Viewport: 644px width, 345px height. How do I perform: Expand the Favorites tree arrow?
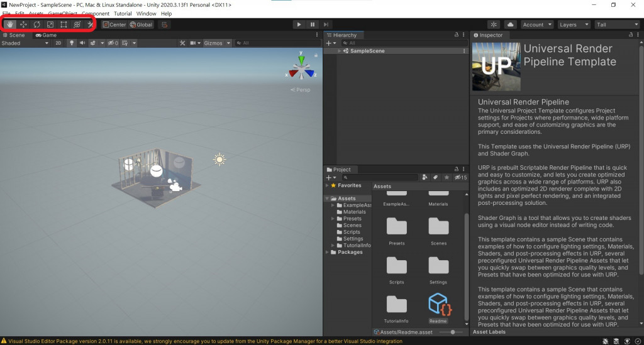tap(327, 185)
